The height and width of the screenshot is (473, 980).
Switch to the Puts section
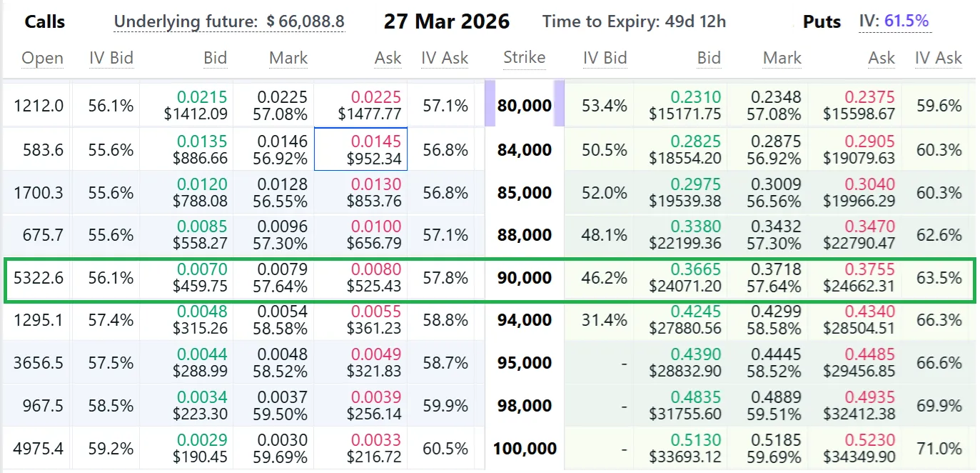822,21
